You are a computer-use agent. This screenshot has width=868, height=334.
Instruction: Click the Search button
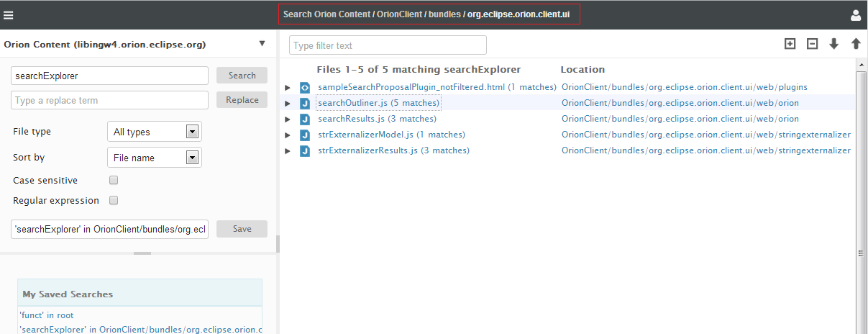tap(242, 76)
